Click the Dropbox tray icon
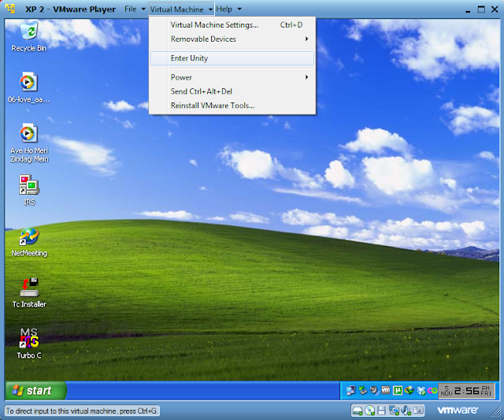Screen dimensions: 504x420 (421, 391)
